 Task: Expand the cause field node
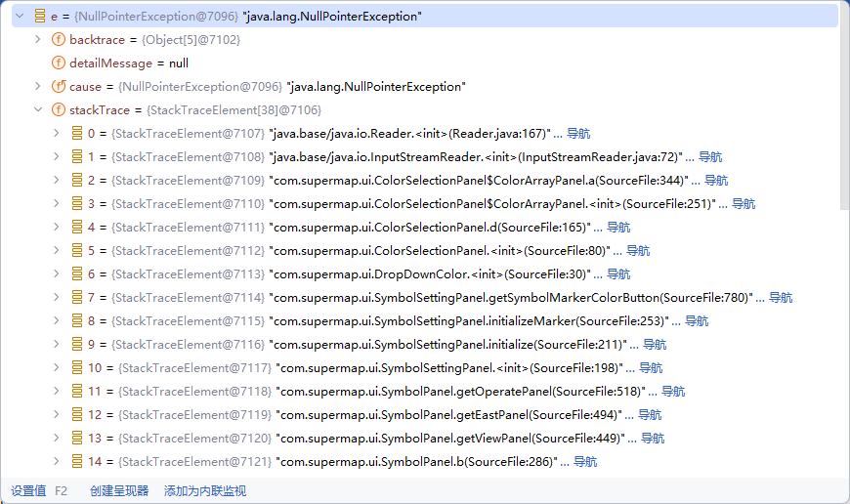click(38, 87)
